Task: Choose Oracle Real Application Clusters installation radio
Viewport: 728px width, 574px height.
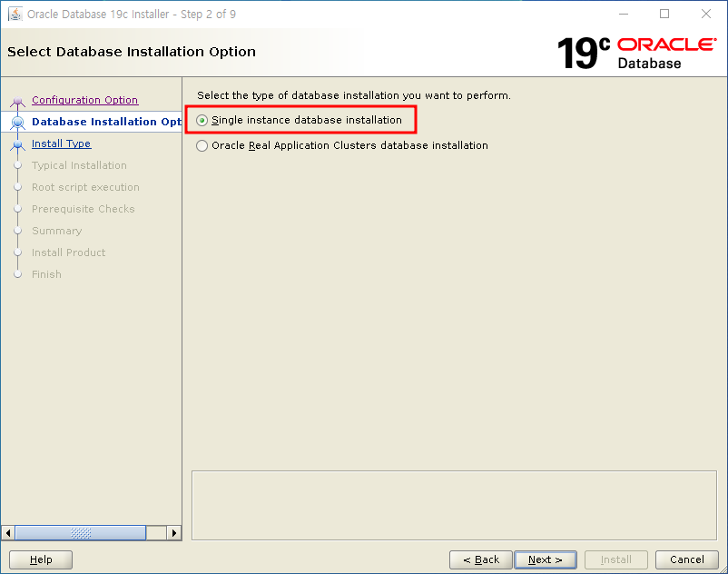Action: click(202, 146)
